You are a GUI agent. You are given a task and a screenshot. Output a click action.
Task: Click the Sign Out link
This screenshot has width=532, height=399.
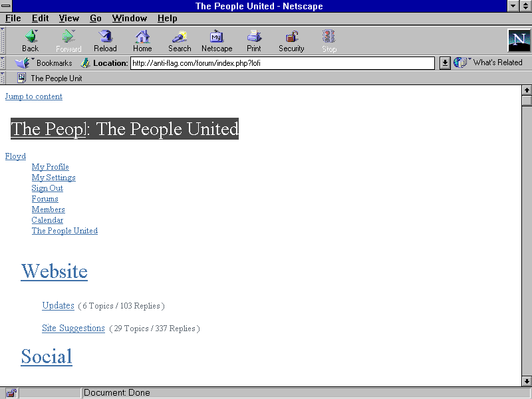click(x=47, y=188)
